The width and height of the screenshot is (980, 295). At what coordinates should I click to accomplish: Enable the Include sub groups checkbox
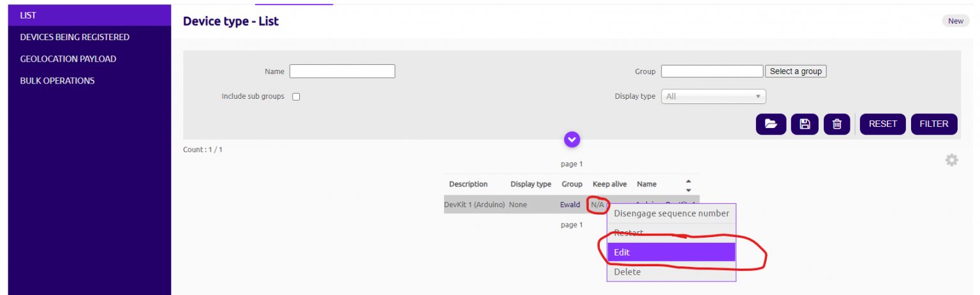point(296,97)
